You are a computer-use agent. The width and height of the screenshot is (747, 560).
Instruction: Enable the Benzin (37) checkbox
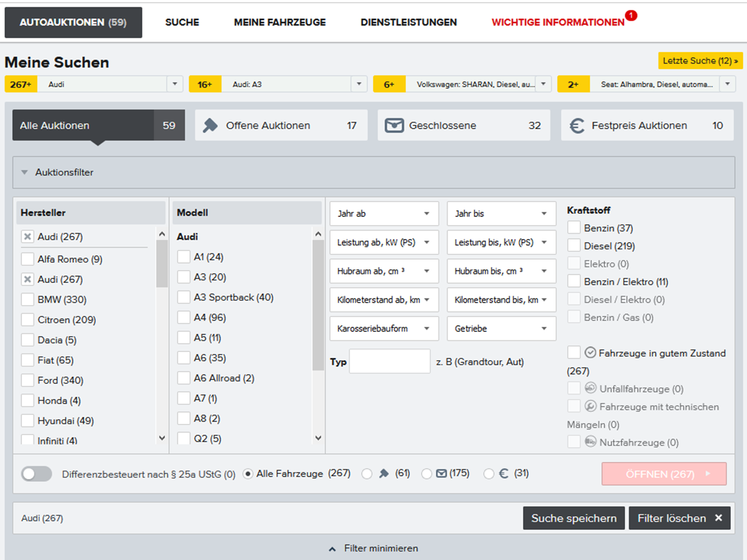(x=574, y=227)
